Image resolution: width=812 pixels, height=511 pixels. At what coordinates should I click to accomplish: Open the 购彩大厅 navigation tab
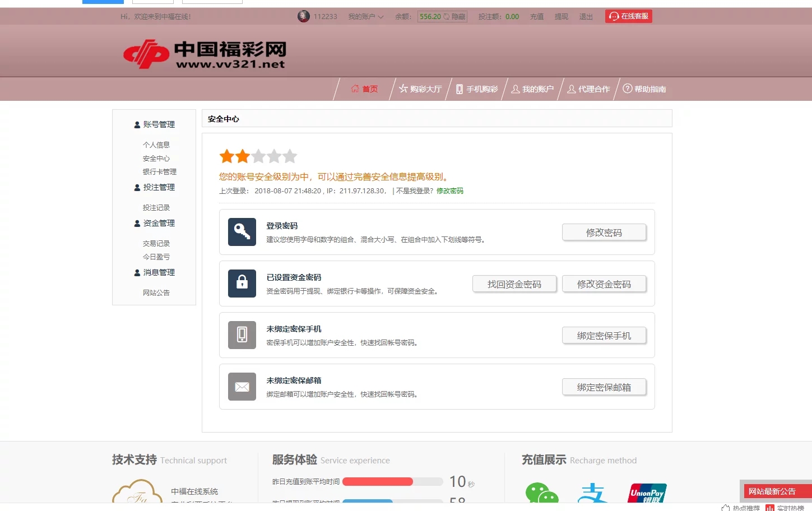[420, 89]
